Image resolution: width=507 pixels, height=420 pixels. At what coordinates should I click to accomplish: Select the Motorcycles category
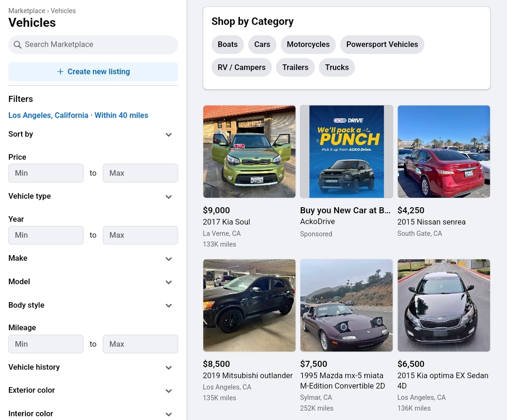click(x=308, y=45)
